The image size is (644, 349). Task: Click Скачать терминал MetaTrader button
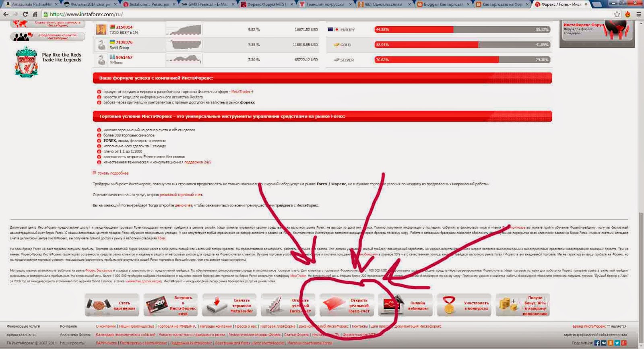tap(229, 305)
